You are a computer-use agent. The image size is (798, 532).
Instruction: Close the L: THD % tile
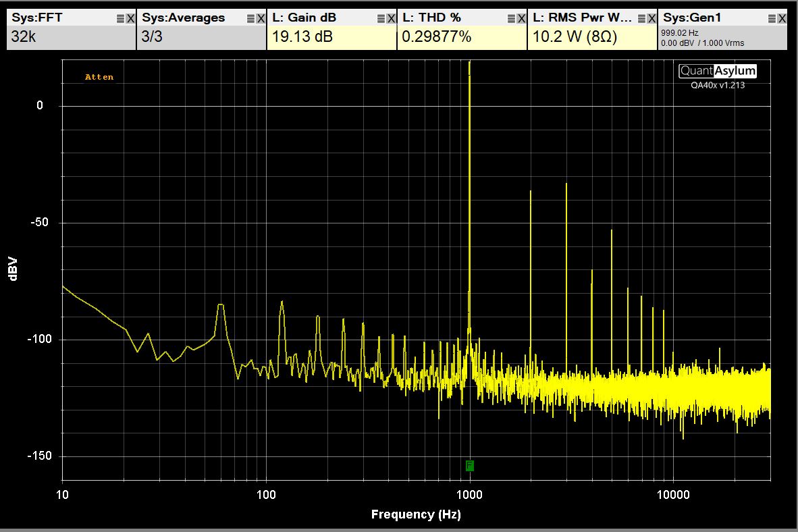click(x=521, y=19)
